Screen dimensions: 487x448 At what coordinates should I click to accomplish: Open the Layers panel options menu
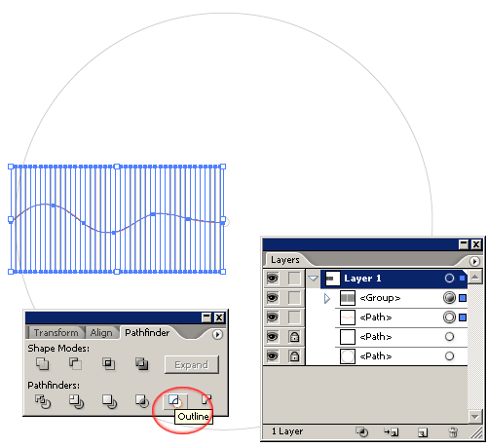click(x=474, y=261)
